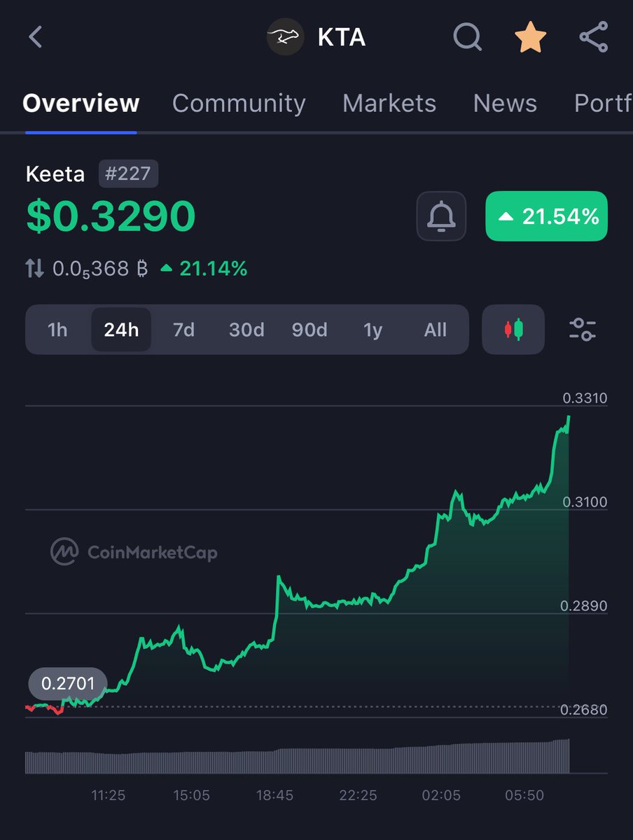Tap the #227 rank badge
Viewport: 633px width, 840px height.
click(x=128, y=174)
